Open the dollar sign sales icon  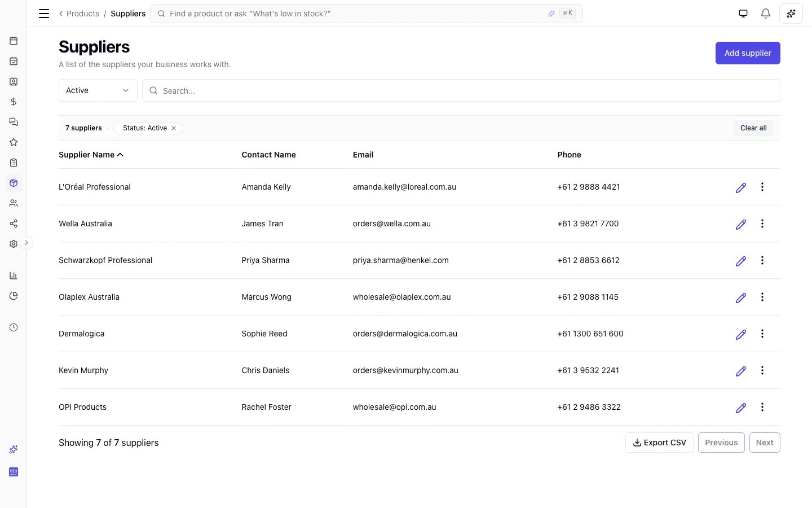pos(14,102)
